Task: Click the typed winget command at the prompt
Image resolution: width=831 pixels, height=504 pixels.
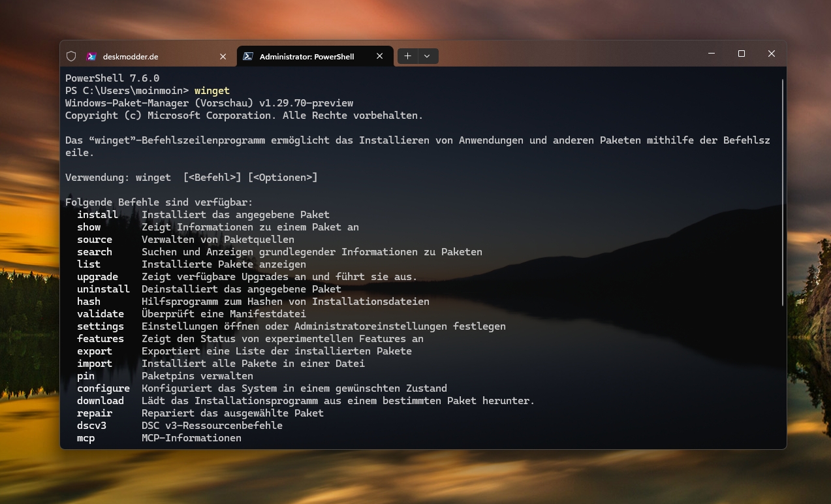Action: [x=212, y=91]
